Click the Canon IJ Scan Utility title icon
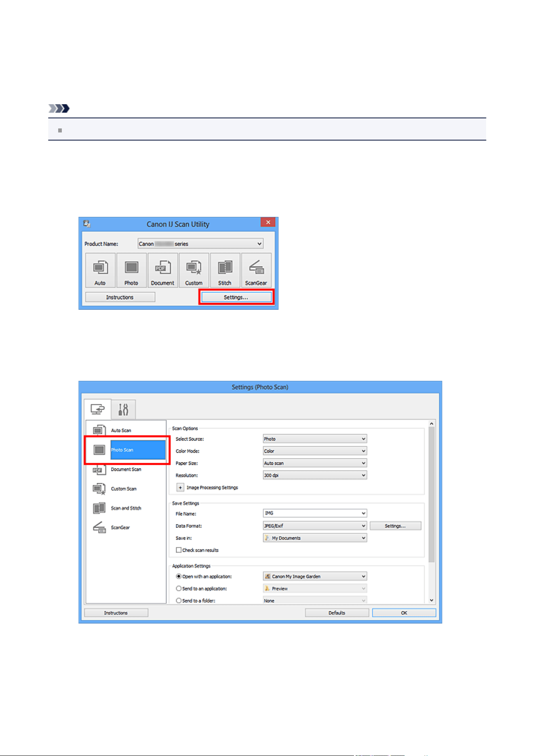 coord(87,224)
